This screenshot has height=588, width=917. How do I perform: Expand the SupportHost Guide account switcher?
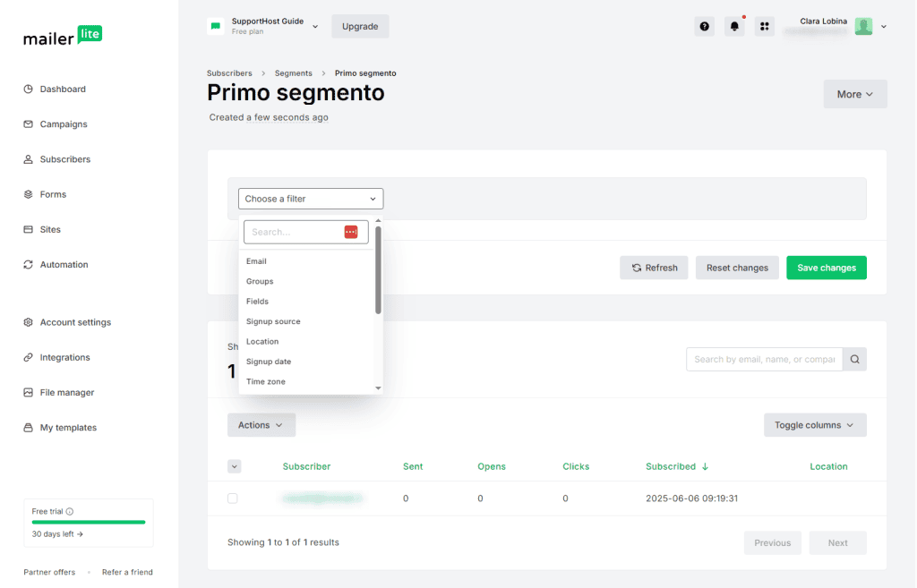[315, 26]
